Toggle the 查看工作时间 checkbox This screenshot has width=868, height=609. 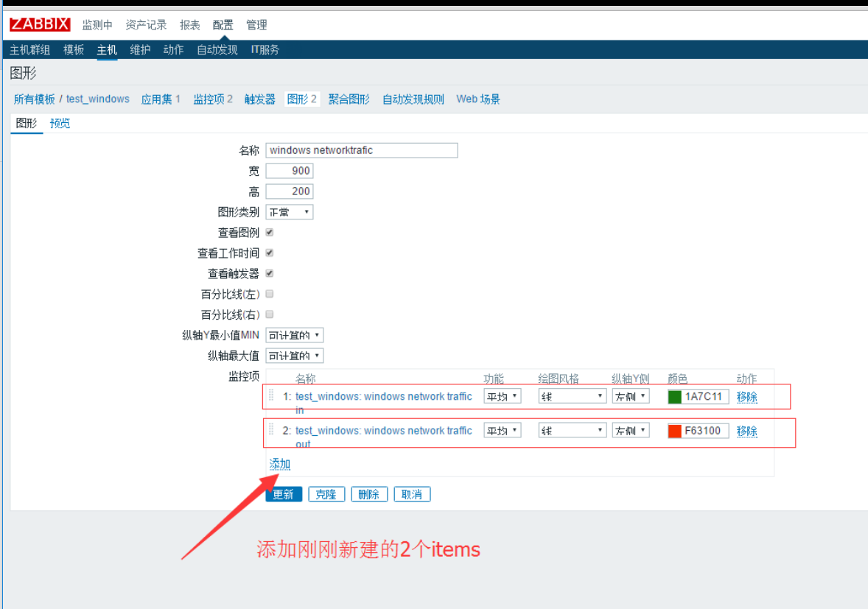[x=270, y=253]
